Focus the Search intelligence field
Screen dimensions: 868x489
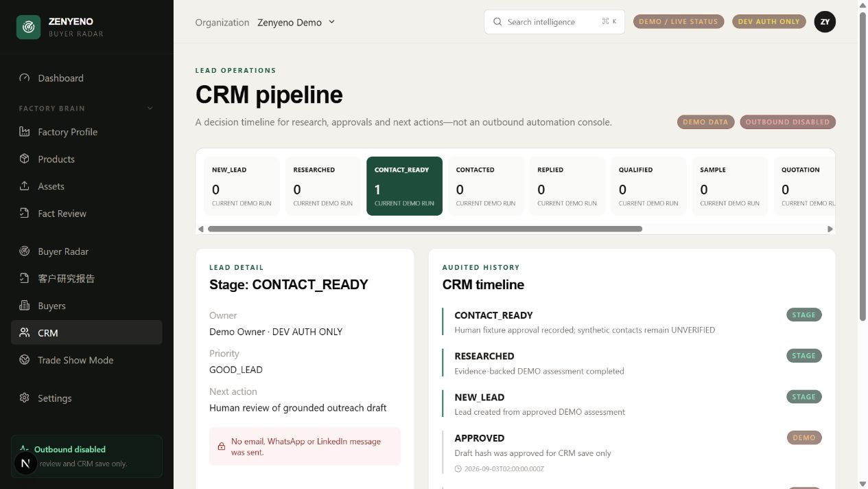pos(554,22)
